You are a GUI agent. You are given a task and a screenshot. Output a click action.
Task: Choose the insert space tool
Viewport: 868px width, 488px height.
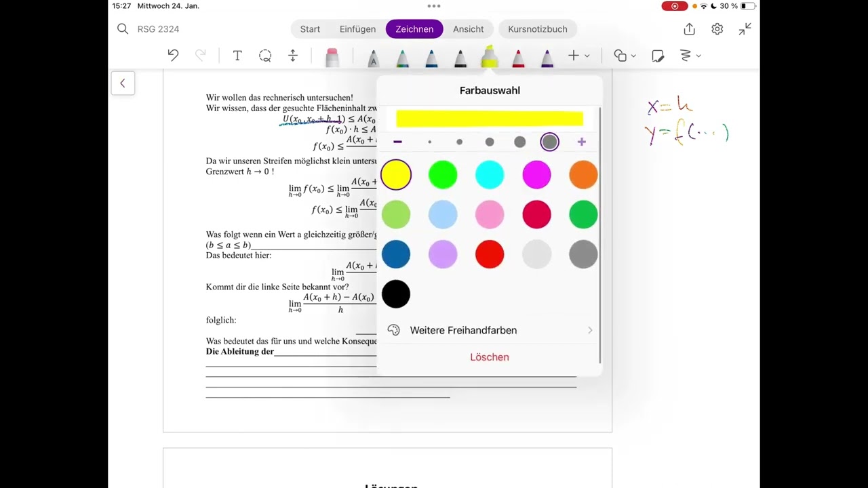[293, 56]
